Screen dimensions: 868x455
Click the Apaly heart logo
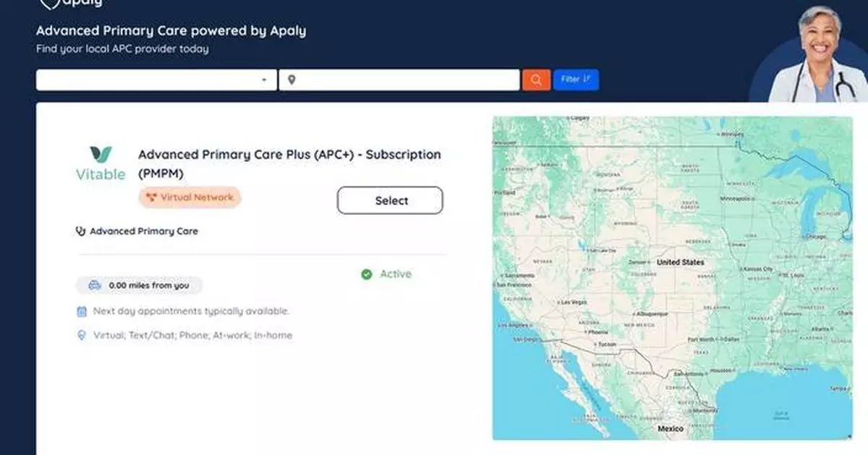click(x=49, y=4)
